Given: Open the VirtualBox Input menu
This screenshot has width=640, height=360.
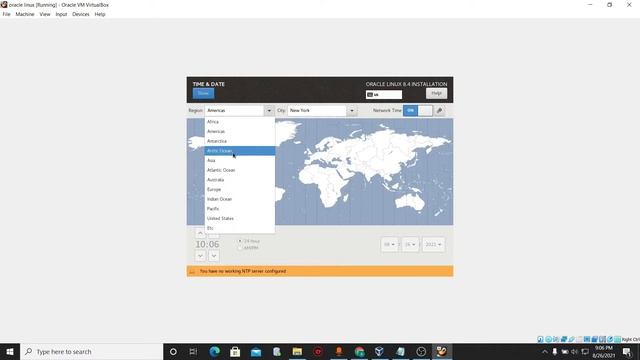Looking at the screenshot, I should 61,14.
